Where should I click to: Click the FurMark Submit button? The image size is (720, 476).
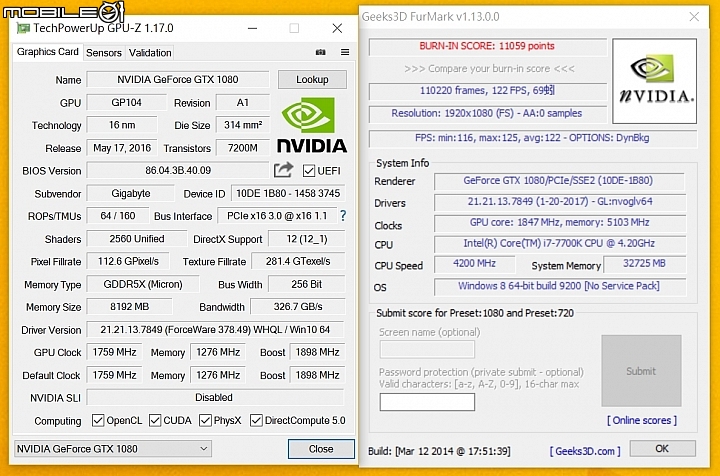click(641, 371)
